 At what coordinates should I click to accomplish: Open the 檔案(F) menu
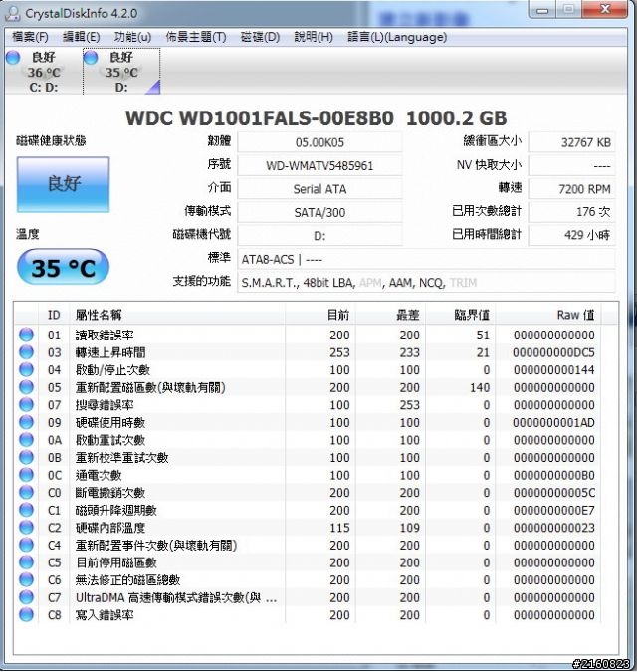(30, 37)
